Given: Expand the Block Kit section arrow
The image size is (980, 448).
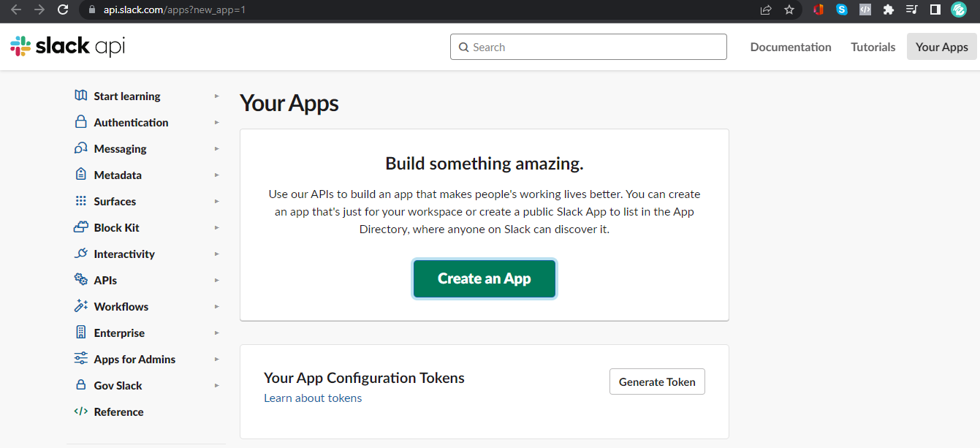Looking at the screenshot, I should tap(217, 227).
